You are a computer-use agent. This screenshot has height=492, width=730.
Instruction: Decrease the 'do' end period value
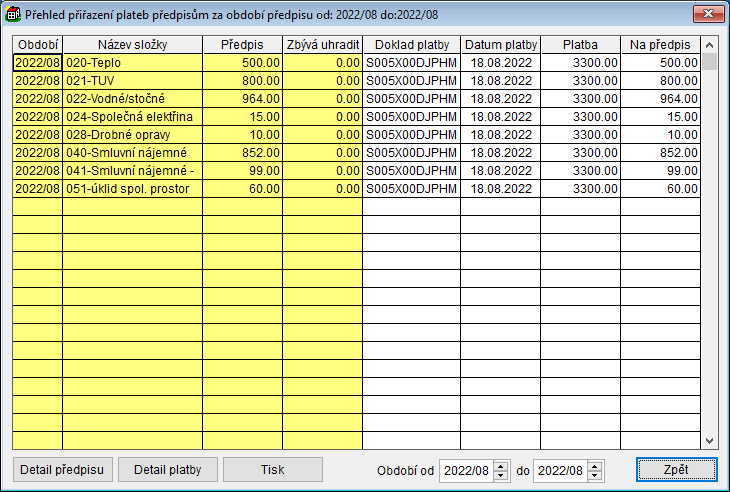(x=595, y=475)
